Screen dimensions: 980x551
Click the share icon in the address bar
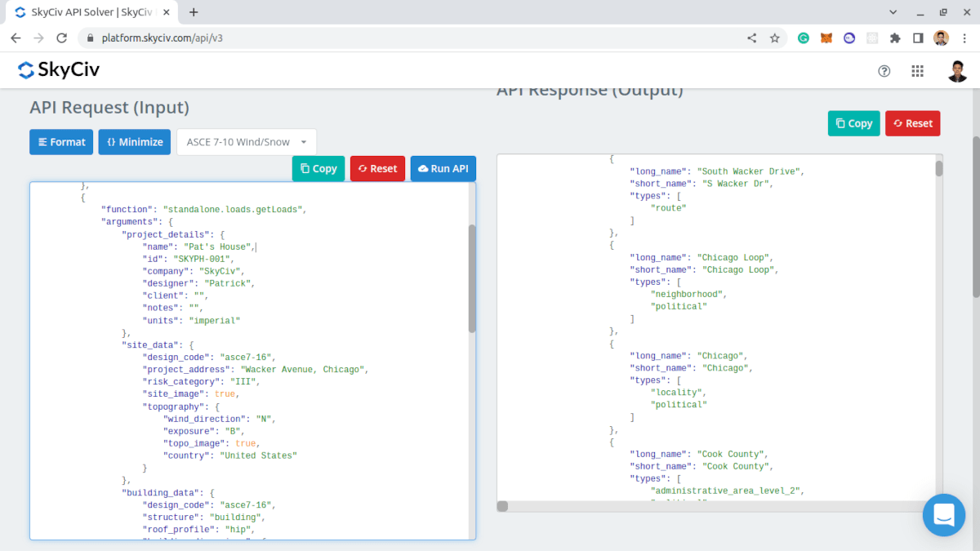coord(751,38)
